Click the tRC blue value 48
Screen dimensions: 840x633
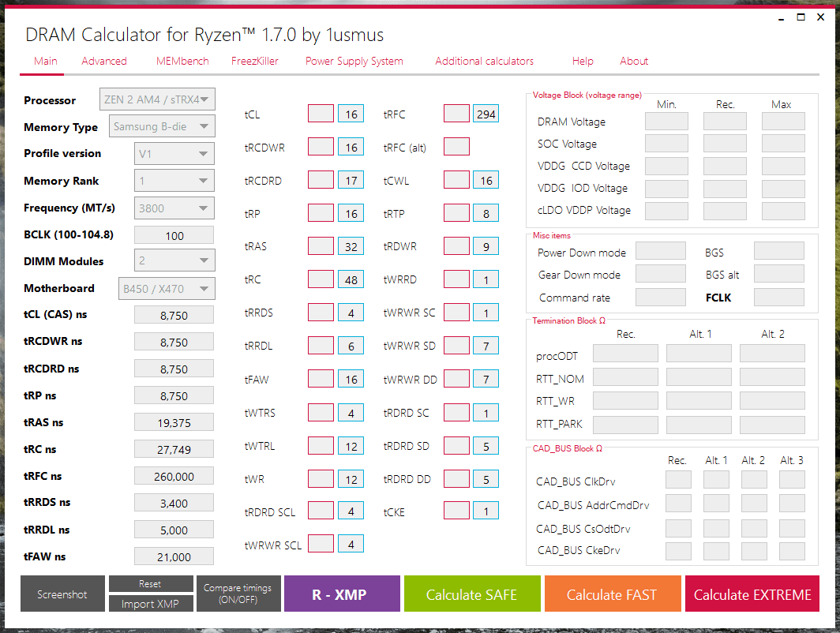coord(351,279)
